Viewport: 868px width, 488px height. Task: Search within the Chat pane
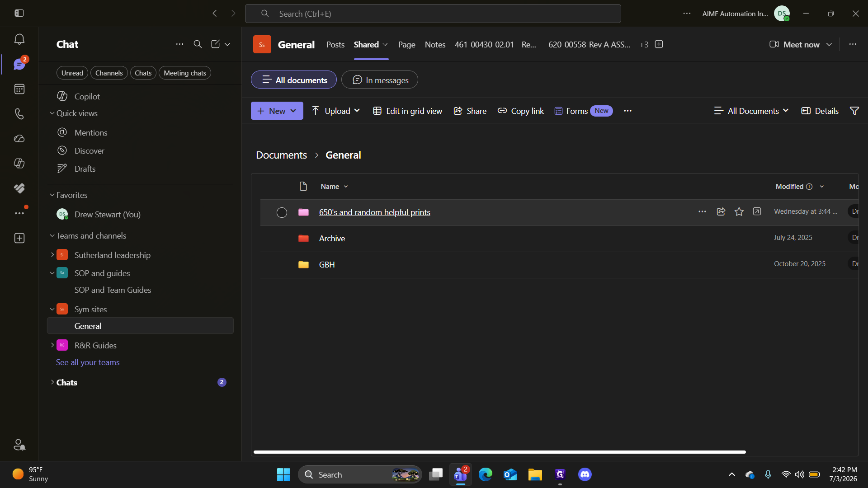[198, 44]
